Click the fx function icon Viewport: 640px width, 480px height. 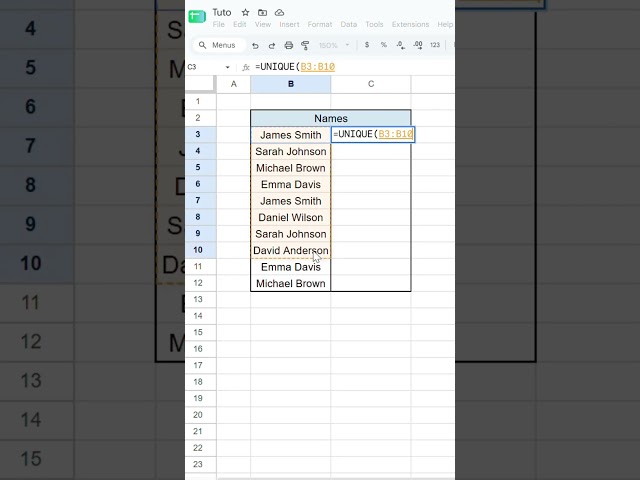point(246,67)
